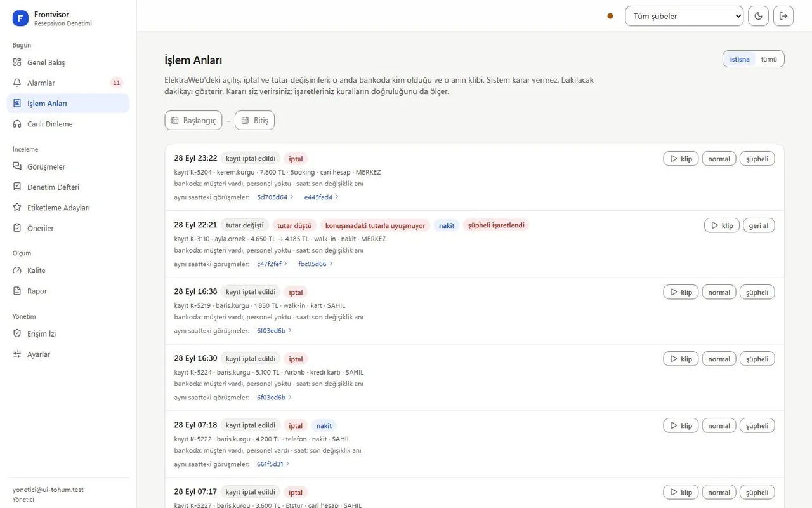Mark the 28 Eyl 23:22 record as şüpheli
Viewport: 812px width, 508px height.
click(757, 159)
